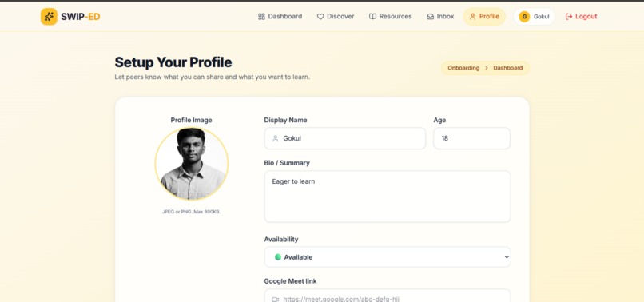Click the "Bio / Summary" label
644x302 pixels.
[x=287, y=163]
